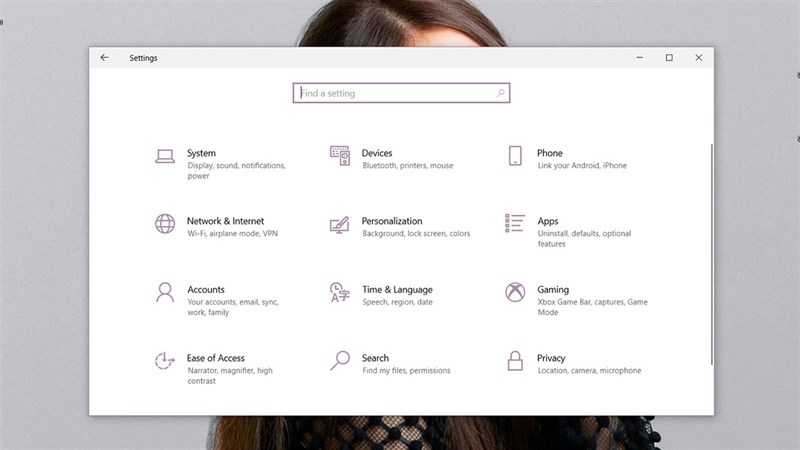This screenshot has width=800, height=450.
Task: Click 'Display, sound, notifications, power' text
Action: tap(236, 170)
